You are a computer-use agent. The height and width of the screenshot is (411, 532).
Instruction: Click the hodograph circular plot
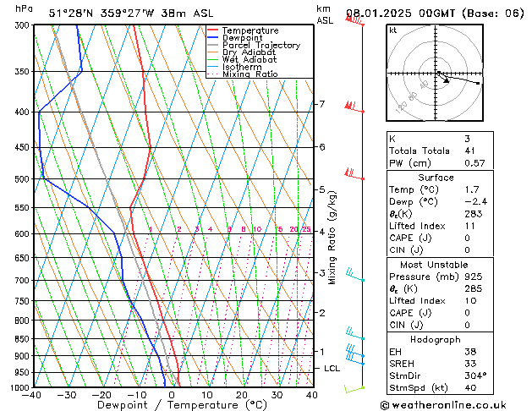click(436, 74)
